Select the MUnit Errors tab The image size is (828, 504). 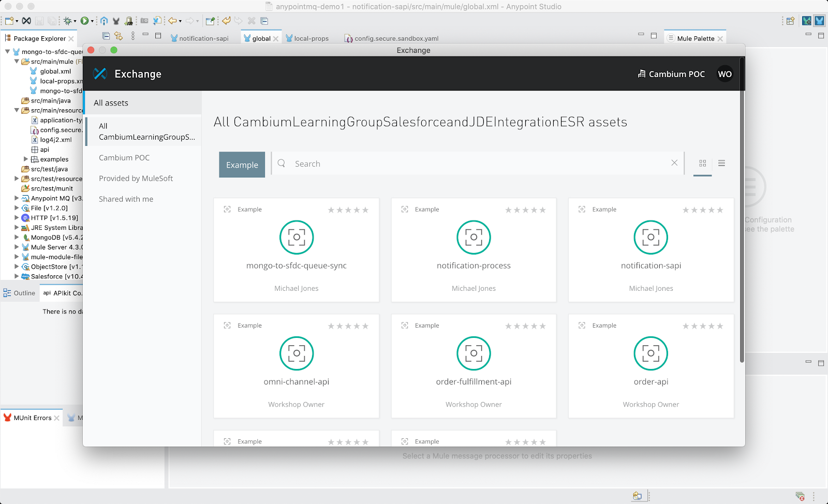pyautogui.click(x=32, y=418)
